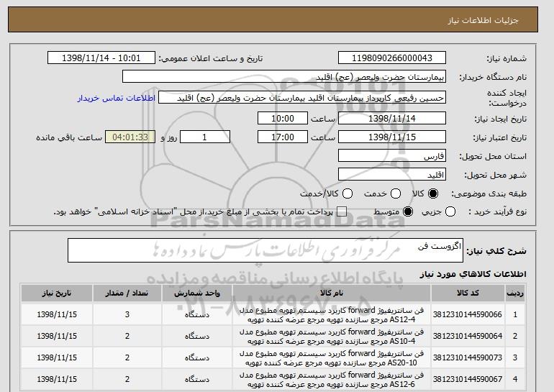
Task: Click item name containing AS12-4
Action: [x=332, y=315]
